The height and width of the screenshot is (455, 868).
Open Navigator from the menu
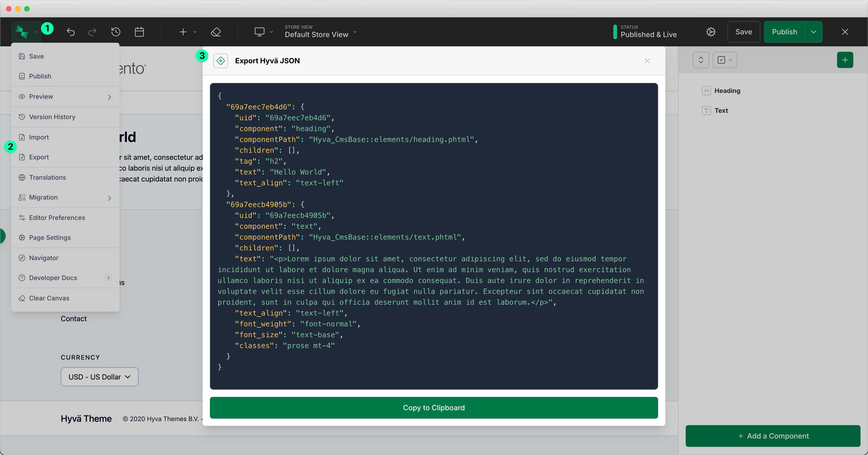[x=65, y=258]
